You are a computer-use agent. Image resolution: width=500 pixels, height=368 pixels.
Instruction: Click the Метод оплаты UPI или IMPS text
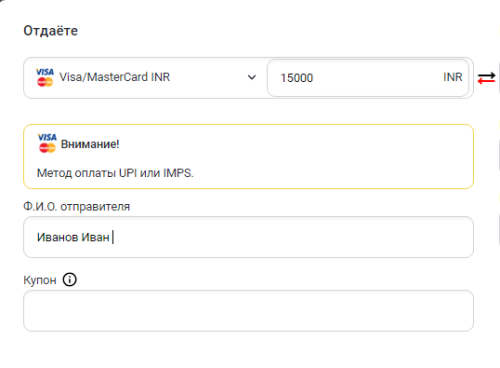point(115,173)
